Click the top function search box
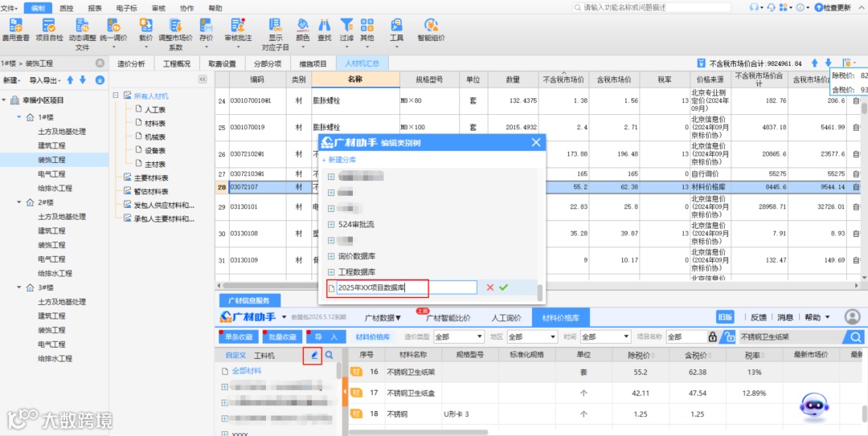868x436 pixels. coord(652,8)
